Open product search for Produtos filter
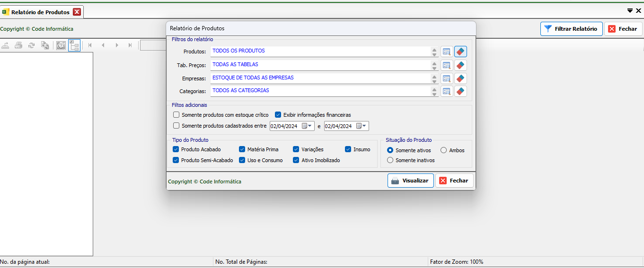Screen dimensions: 644x268 tap(447, 52)
